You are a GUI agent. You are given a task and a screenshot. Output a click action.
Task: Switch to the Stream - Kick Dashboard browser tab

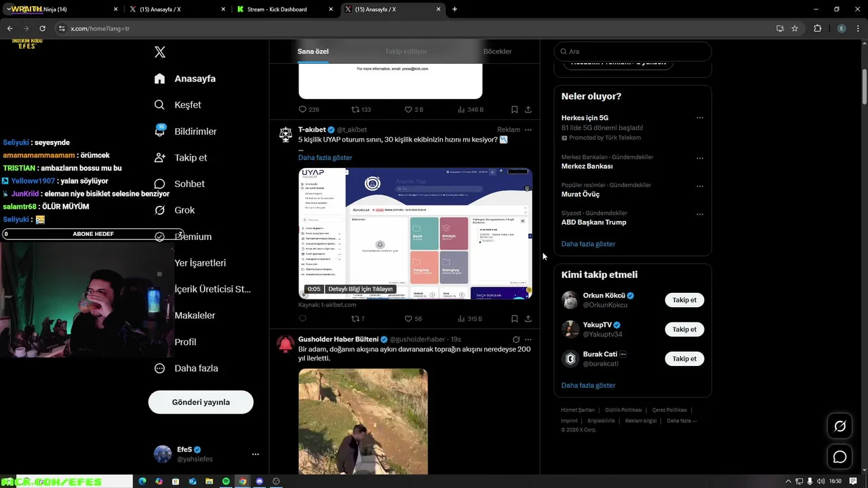click(284, 9)
